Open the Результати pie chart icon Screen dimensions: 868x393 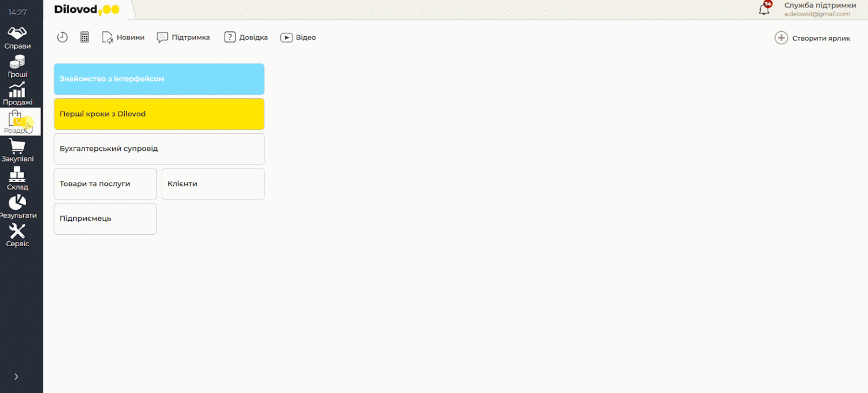(18, 207)
